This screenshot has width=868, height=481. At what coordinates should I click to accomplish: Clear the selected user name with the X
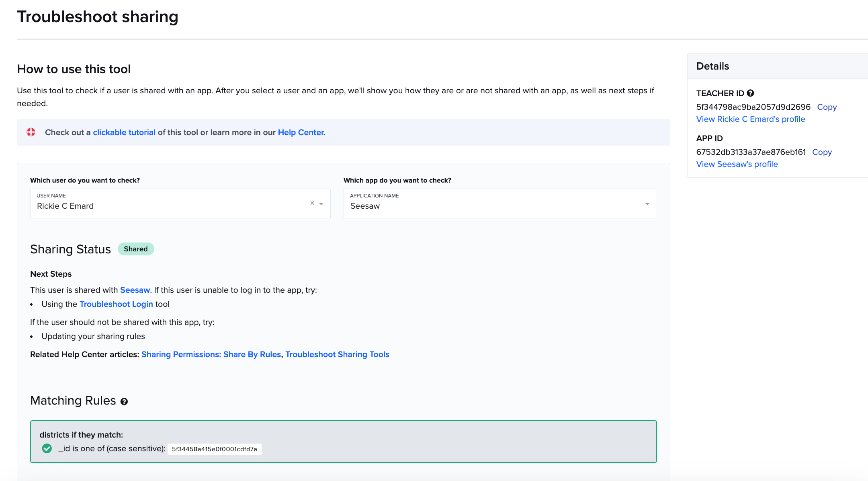click(312, 203)
